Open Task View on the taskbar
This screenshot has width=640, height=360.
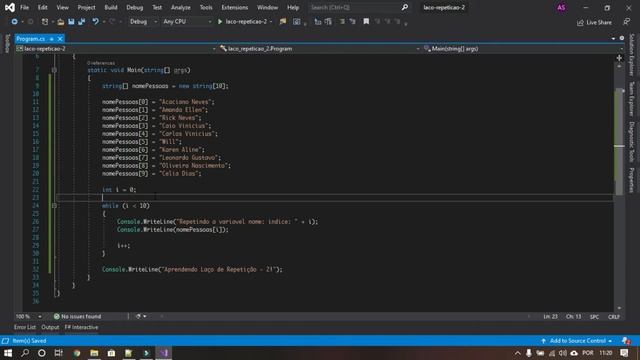pos(58,353)
